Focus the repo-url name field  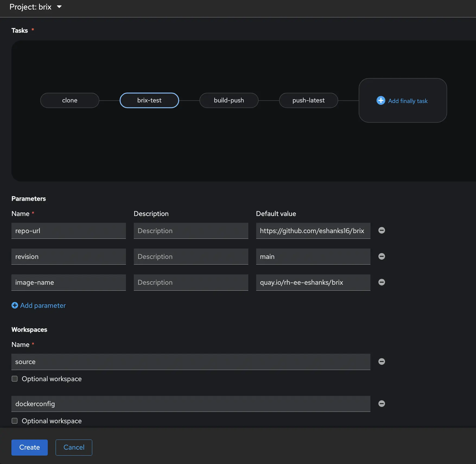pyautogui.click(x=69, y=231)
